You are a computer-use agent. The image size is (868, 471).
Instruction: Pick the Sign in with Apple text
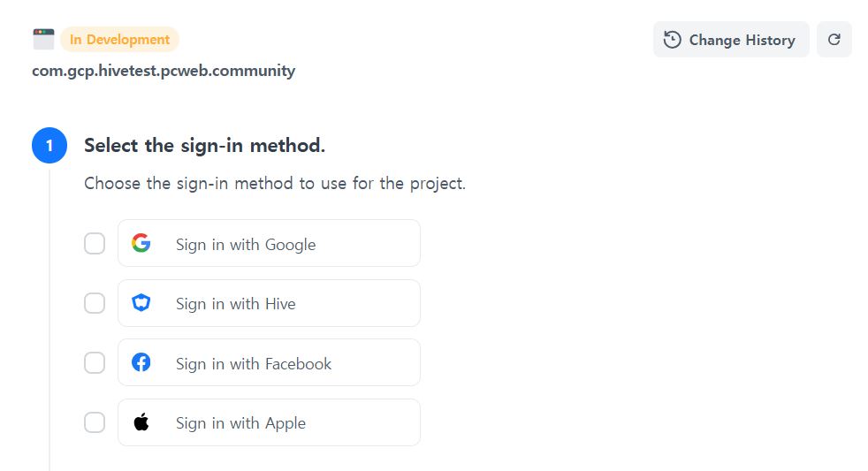tap(240, 423)
